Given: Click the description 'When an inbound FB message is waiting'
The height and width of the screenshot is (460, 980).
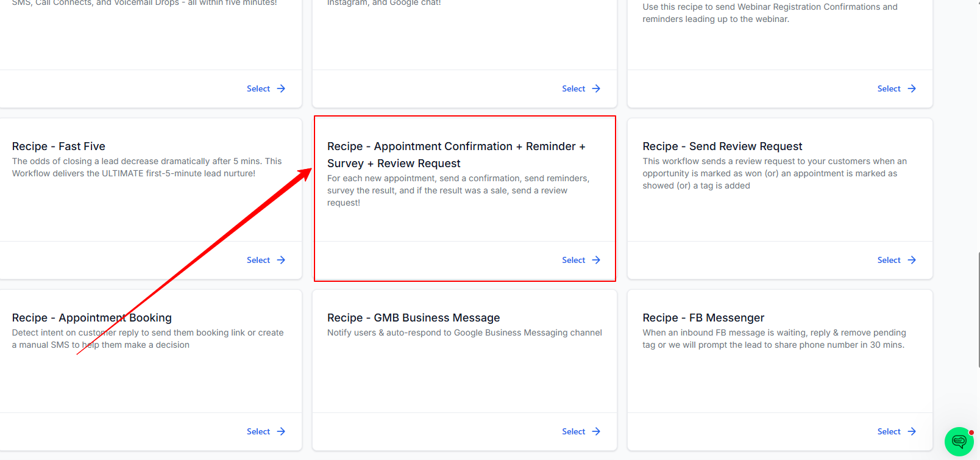Looking at the screenshot, I should (x=774, y=339).
